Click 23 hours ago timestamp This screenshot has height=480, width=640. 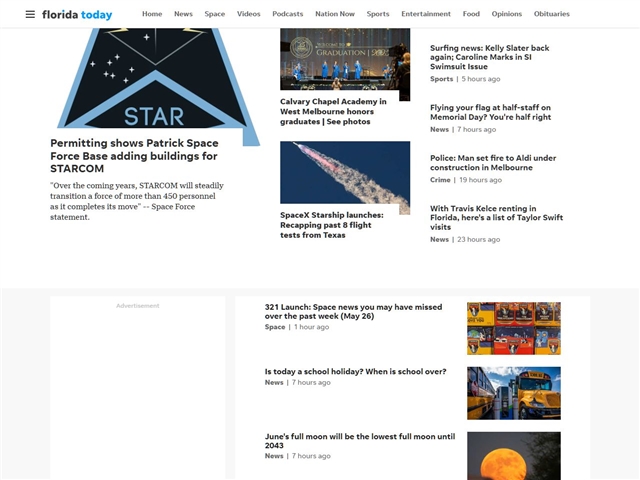(478, 240)
